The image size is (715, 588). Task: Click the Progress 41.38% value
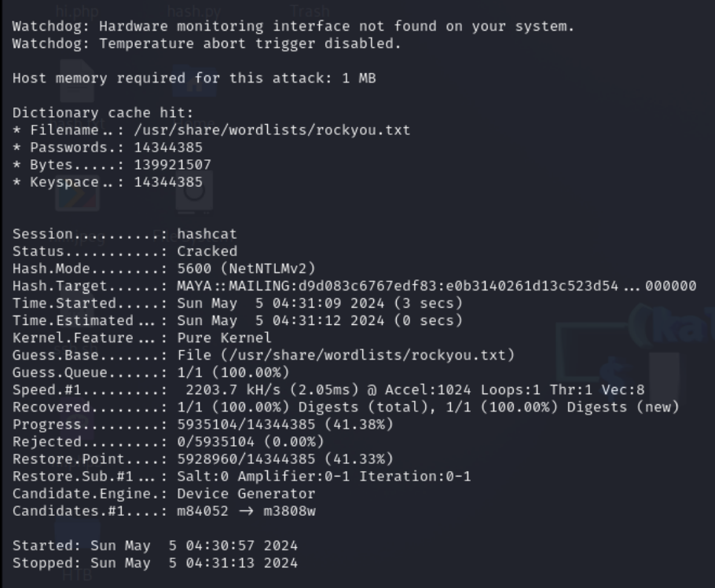point(285,424)
